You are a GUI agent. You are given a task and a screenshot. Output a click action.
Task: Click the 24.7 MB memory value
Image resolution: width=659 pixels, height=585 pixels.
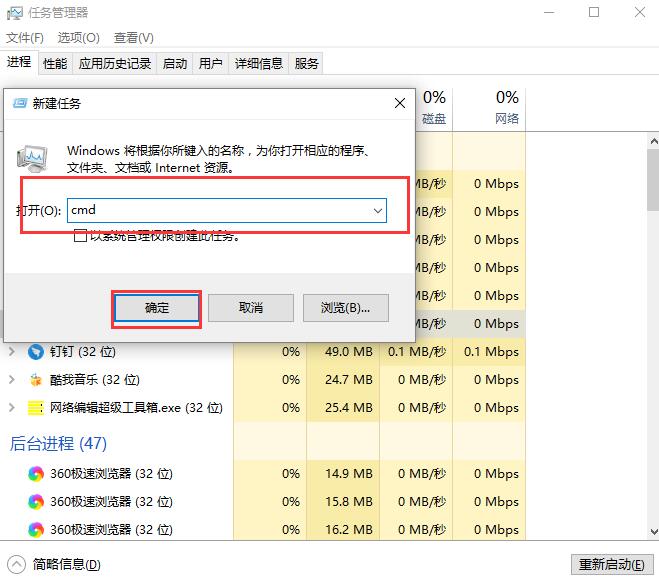348,379
